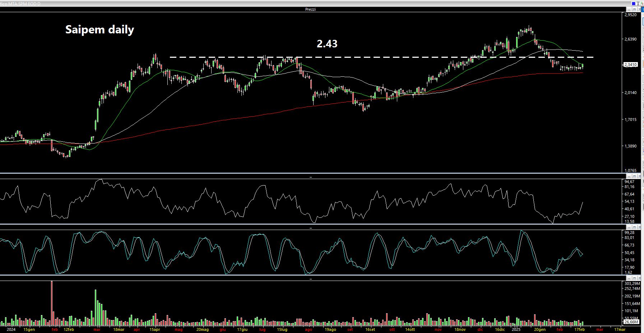Minimize the stochastic panel (99,28 scale)
Viewport: 644px width, 333px height.
[x=629, y=227]
